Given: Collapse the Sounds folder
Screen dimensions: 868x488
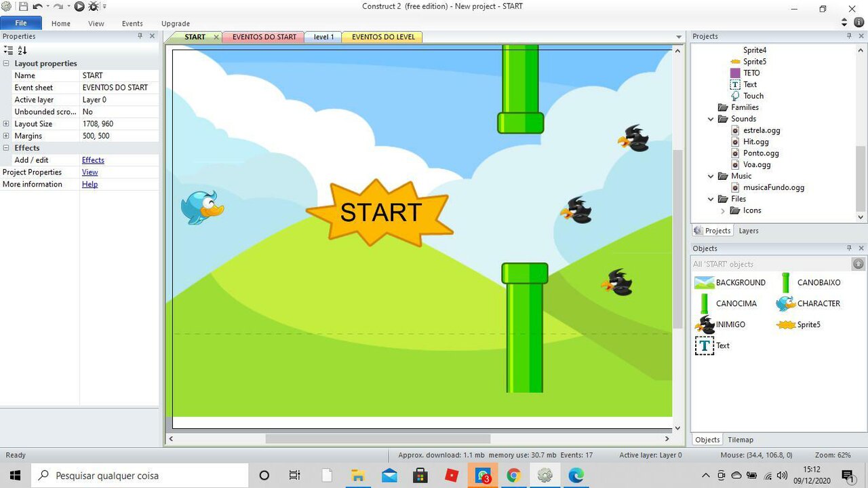Looking at the screenshot, I should [x=711, y=119].
